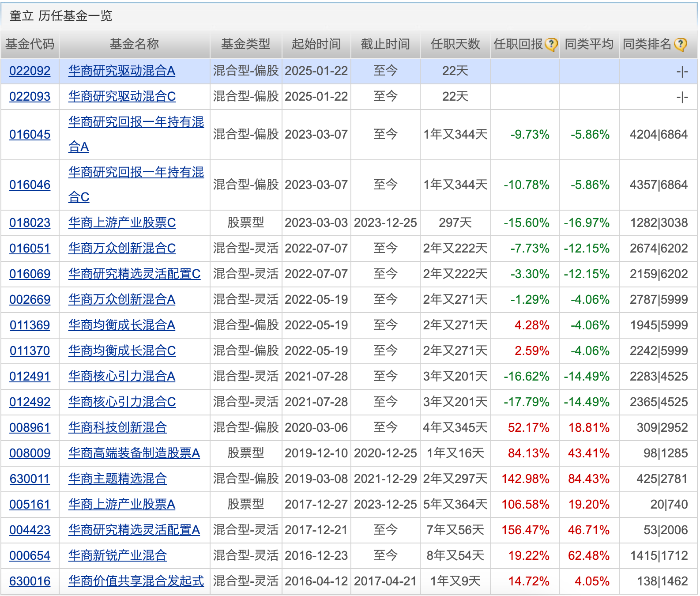The image size is (700, 596).
Task: Select start date 2020-03-06 cell
Action: pyautogui.click(x=316, y=427)
